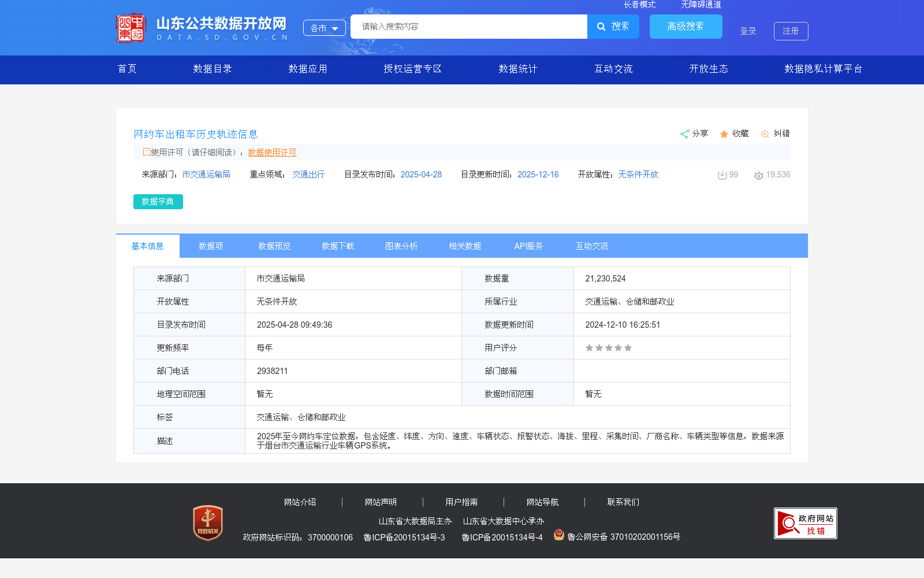Viewport: 924px width, 578px height.
Task: Open 用户指南 in footer
Action: [x=462, y=502]
